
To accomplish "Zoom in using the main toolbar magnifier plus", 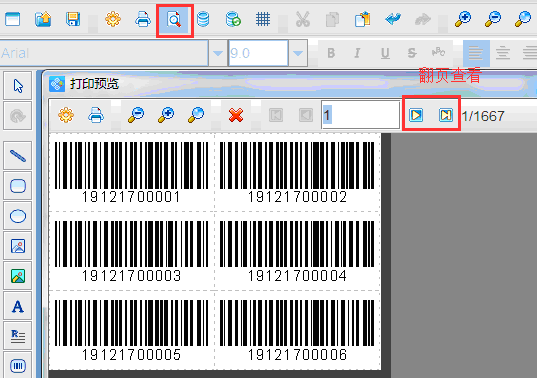I will click(x=463, y=19).
